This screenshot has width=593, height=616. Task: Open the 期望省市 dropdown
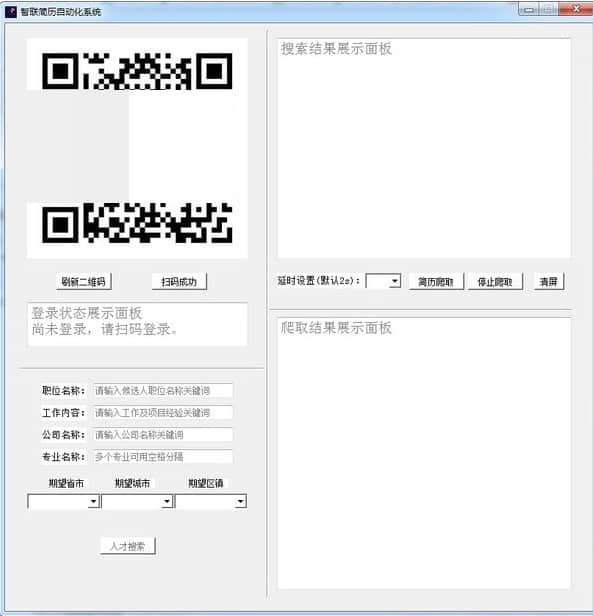click(x=63, y=501)
